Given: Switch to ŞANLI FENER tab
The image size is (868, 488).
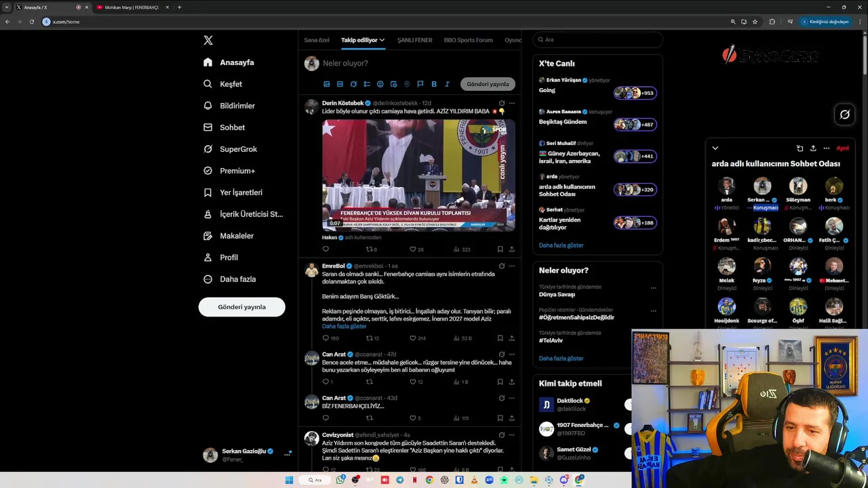Looking at the screenshot, I should [x=415, y=40].
